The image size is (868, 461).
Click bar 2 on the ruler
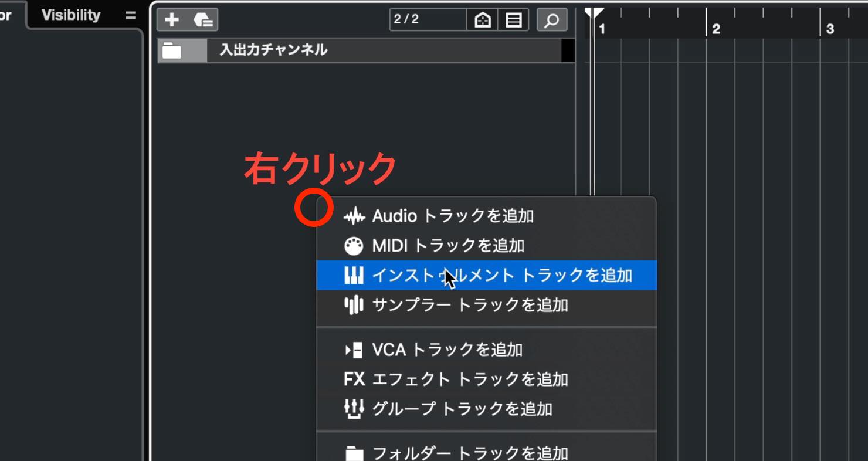[x=716, y=29]
